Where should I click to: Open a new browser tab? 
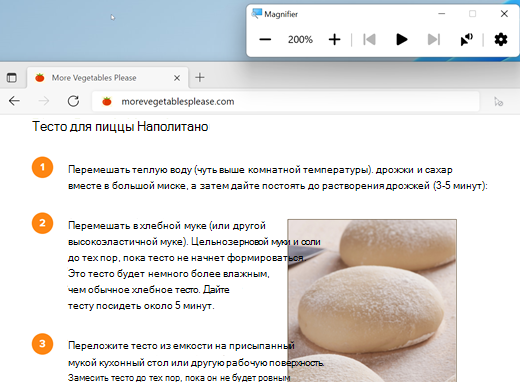click(200, 78)
